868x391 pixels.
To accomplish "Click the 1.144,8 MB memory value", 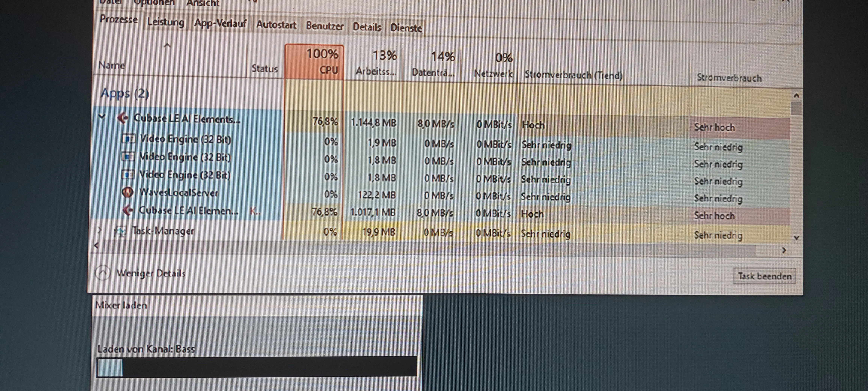I will [373, 123].
